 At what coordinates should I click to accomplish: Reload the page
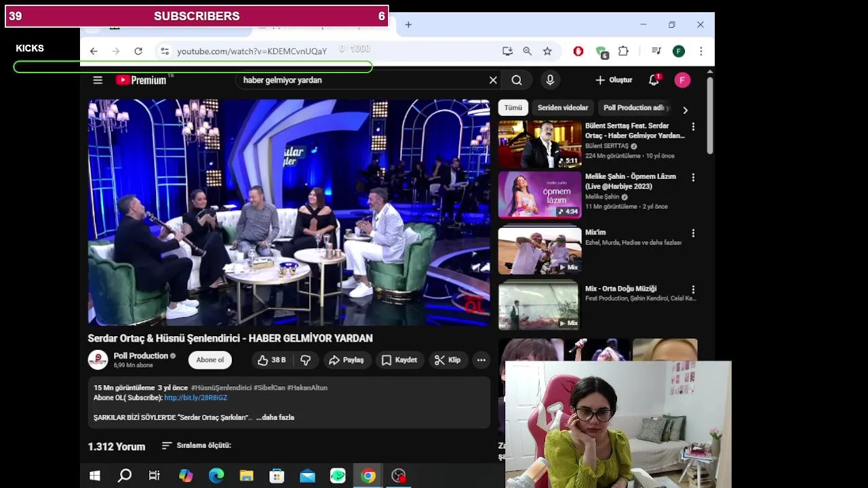coord(138,52)
